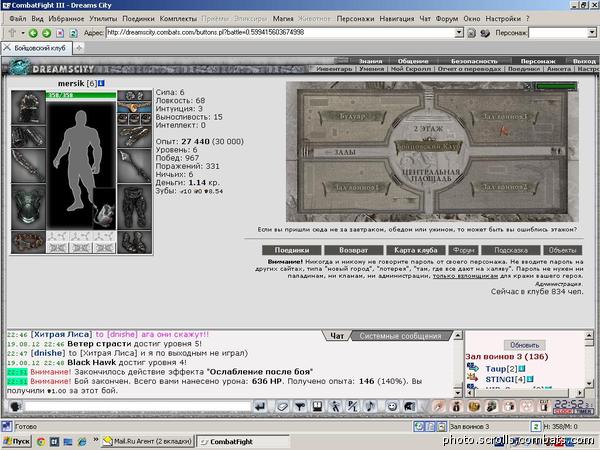The width and height of the screenshot is (600, 450).
Task: Go to Будуар room on the map
Action: 352,116
